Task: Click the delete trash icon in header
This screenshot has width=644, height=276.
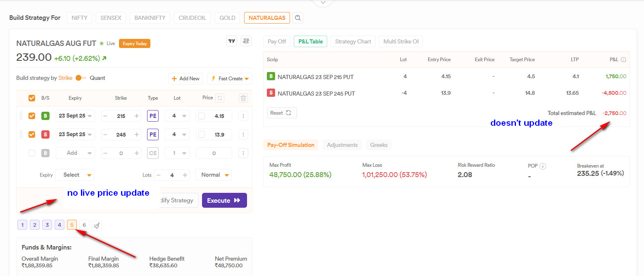Action: coord(243,98)
